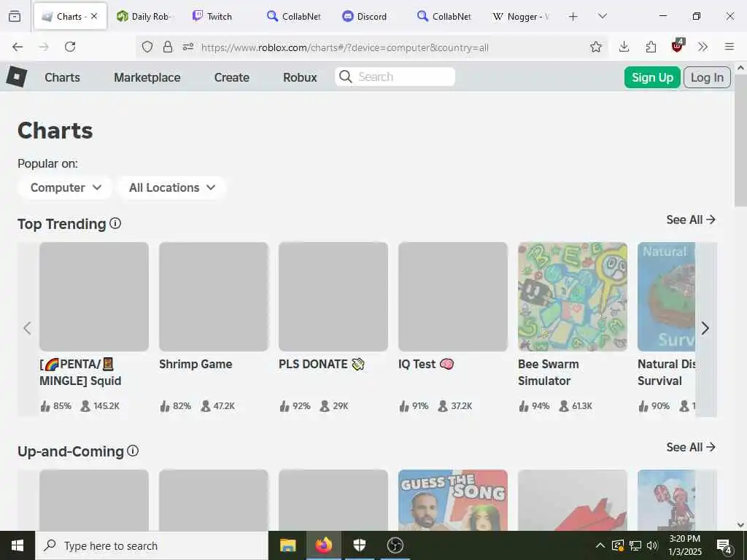Open the Windows Start menu
The height and width of the screenshot is (560, 747).
[18, 545]
